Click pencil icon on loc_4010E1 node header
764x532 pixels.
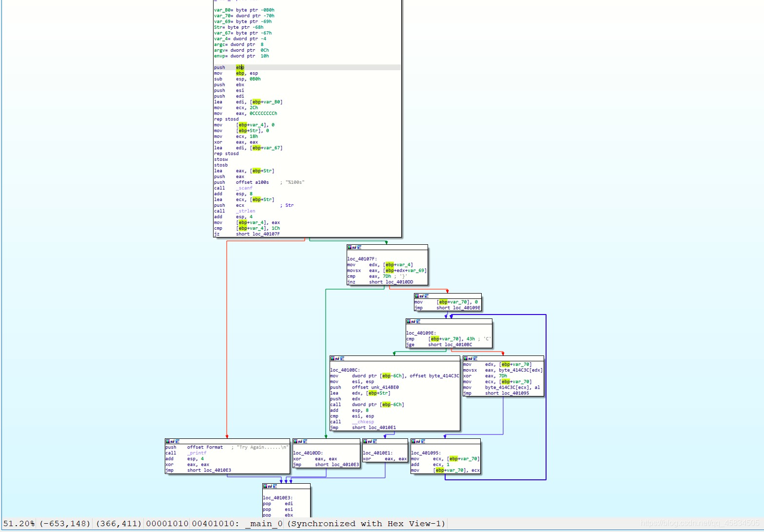[x=370, y=441]
